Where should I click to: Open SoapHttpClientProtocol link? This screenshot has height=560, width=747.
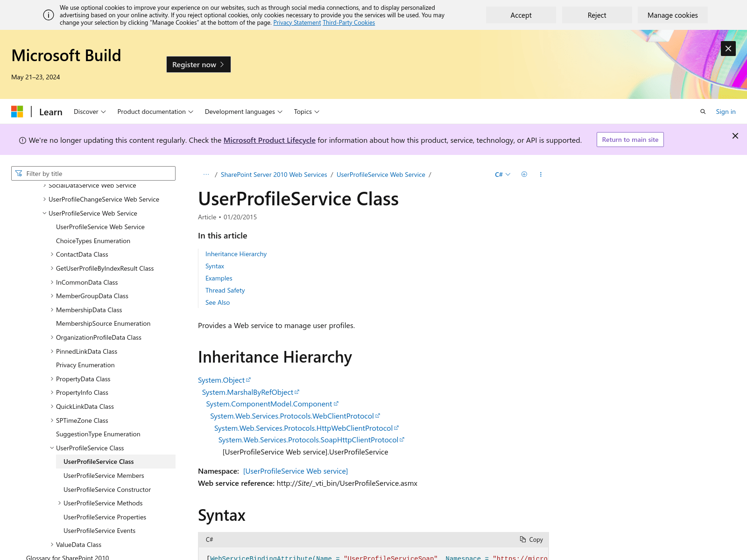point(311,440)
